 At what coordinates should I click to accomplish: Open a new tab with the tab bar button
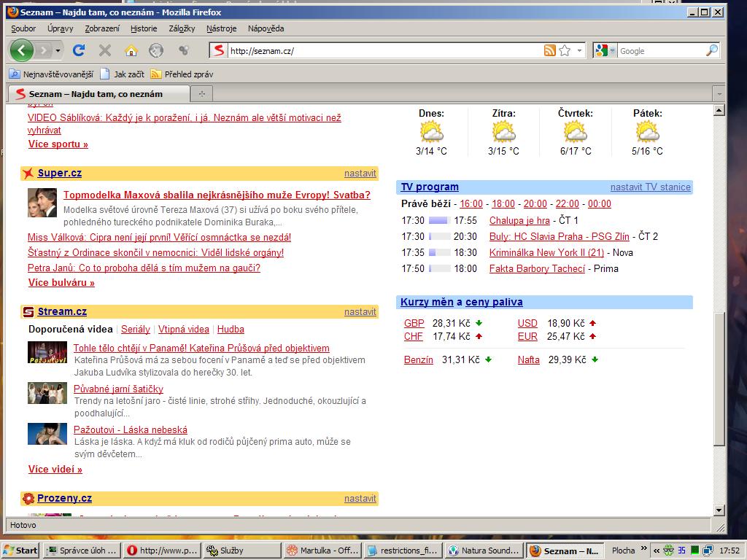[x=202, y=93]
